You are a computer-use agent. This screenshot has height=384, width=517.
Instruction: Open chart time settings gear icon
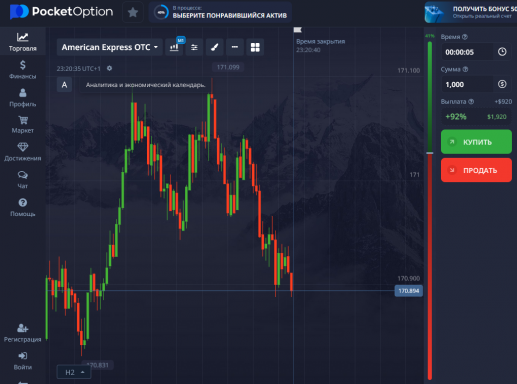click(x=109, y=68)
